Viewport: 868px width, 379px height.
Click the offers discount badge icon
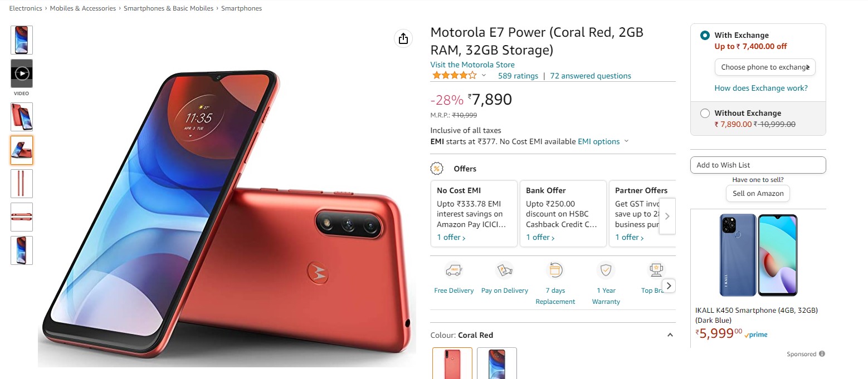[x=437, y=169]
